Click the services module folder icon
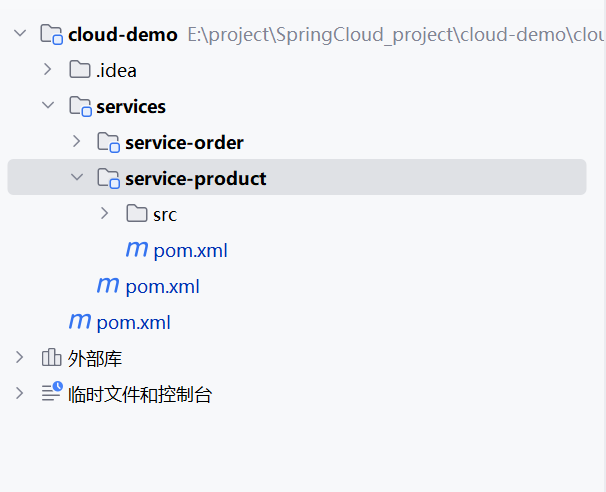The height and width of the screenshot is (492, 606). [x=80, y=106]
